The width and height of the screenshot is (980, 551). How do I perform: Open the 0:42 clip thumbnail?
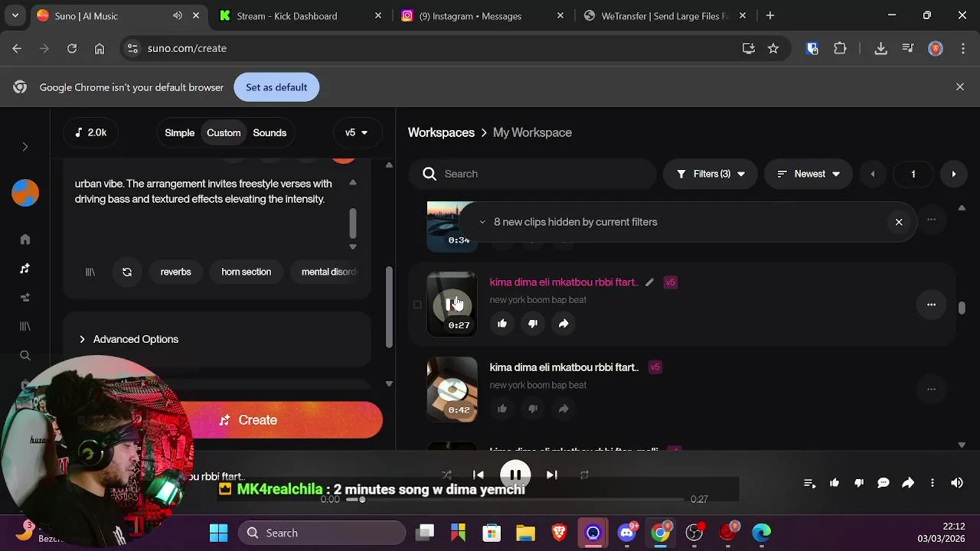click(x=452, y=390)
